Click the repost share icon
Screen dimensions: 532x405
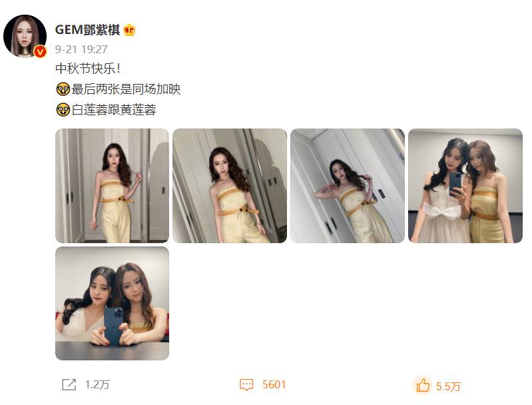pos(69,384)
